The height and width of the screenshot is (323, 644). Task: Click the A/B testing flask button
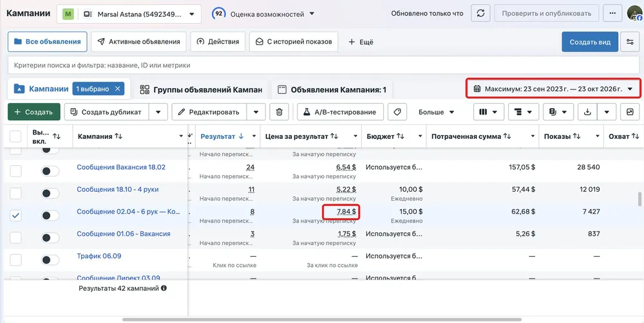point(340,111)
